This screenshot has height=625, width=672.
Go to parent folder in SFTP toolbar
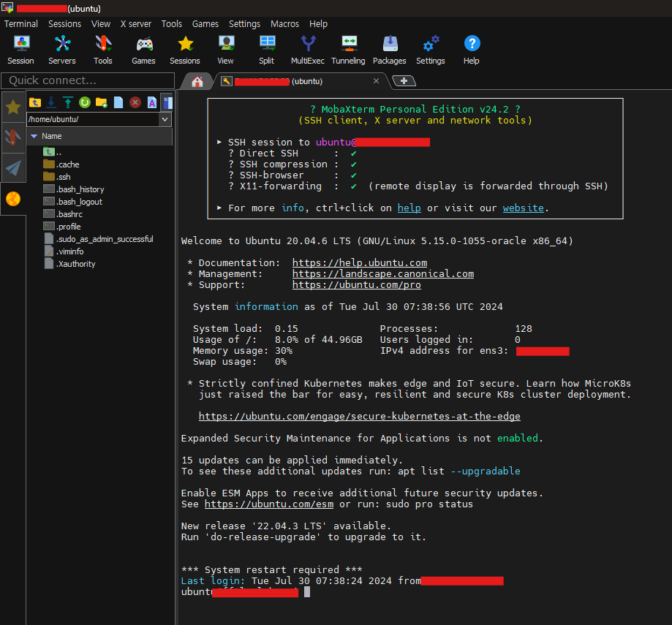pos(34,102)
